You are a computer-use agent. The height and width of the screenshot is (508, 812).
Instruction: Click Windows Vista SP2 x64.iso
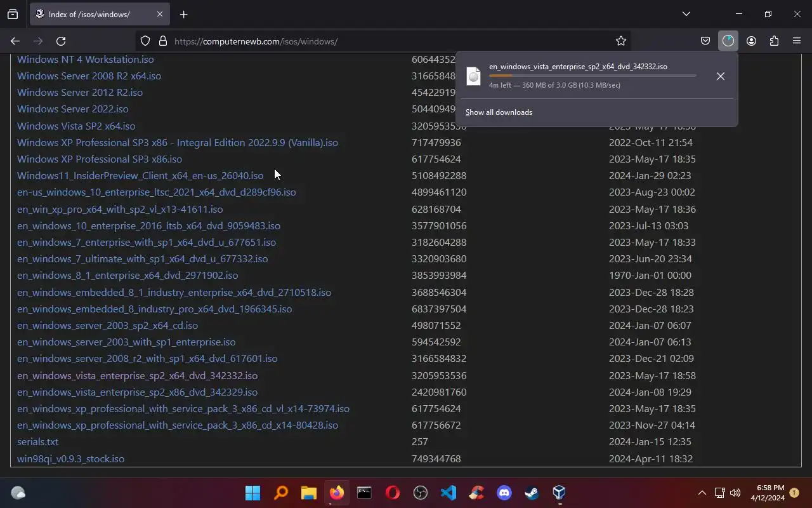[76, 126]
